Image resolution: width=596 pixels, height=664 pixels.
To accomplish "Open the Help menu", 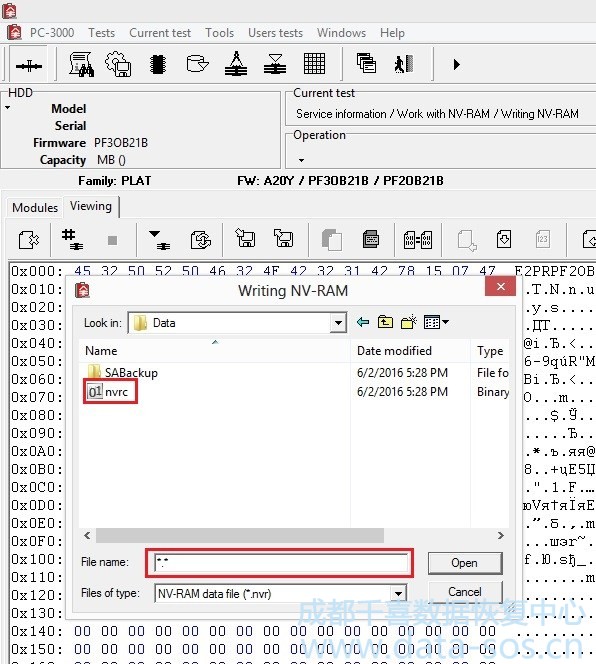I will coord(392,33).
